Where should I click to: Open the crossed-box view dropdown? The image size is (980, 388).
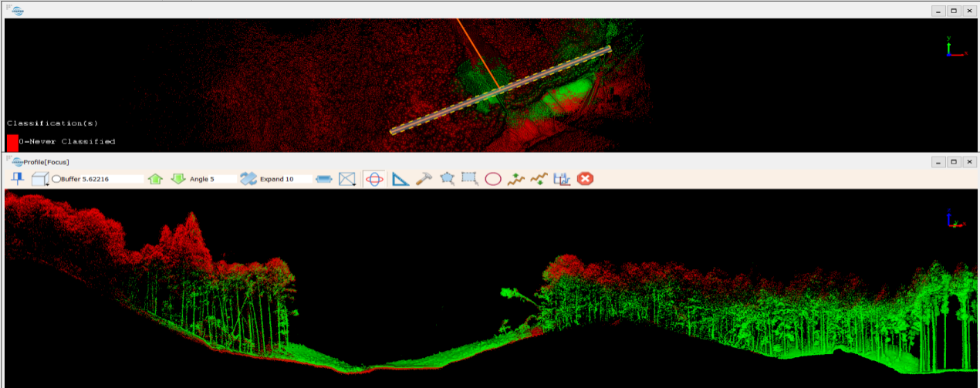coord(348,179)
